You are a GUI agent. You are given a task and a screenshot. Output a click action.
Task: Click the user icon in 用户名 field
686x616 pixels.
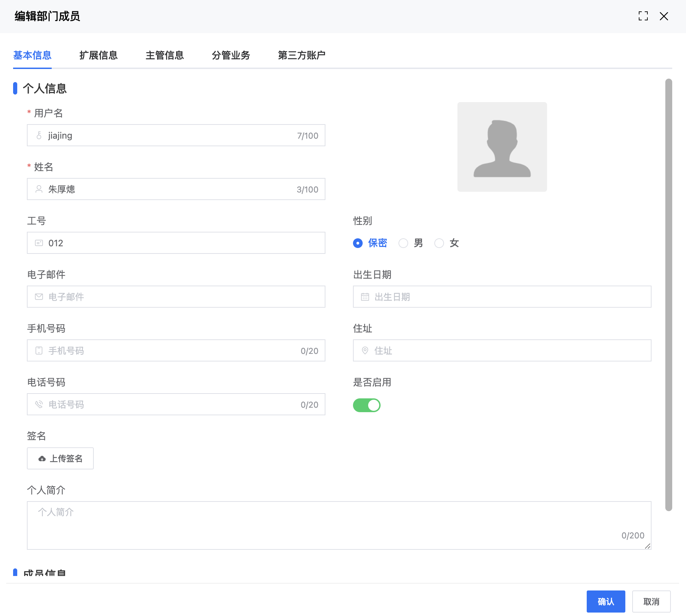[x=39, y=136]
